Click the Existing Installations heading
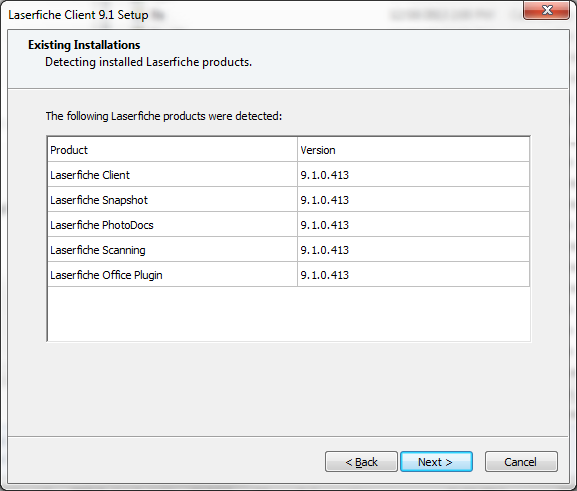This screenshot has width=577, height=491. click(84, 45)
